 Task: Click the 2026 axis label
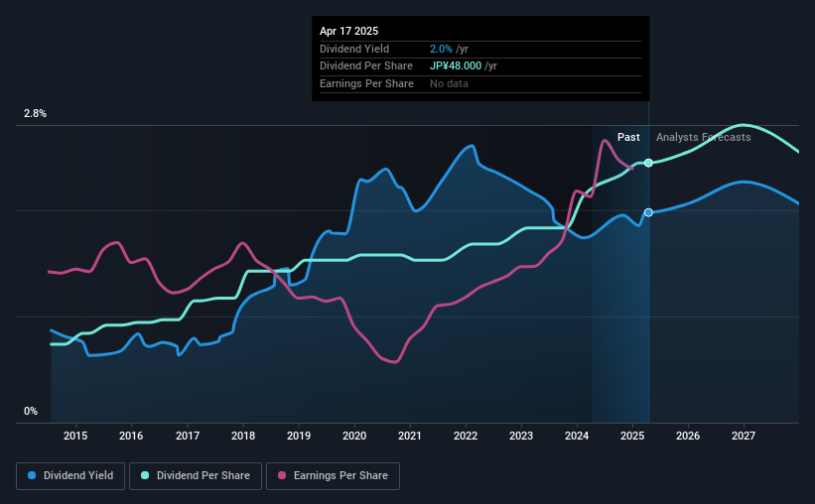[688, 436]
